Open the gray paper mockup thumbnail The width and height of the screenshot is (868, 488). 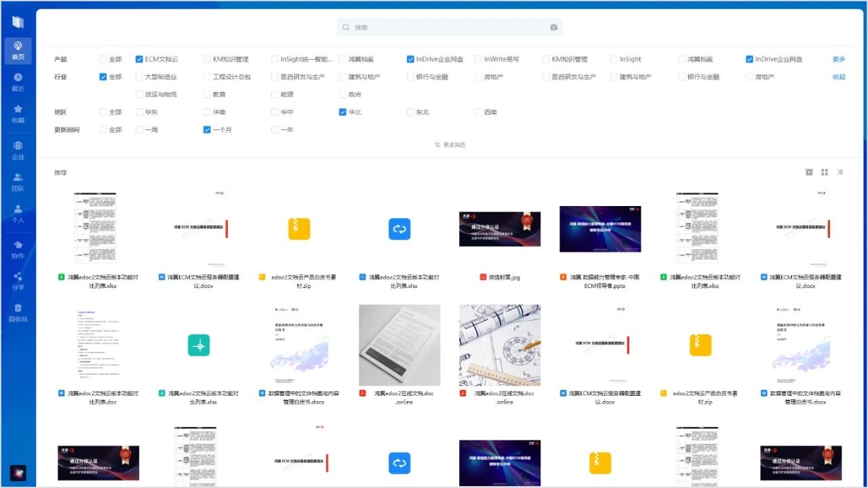[x=399, y=345]
